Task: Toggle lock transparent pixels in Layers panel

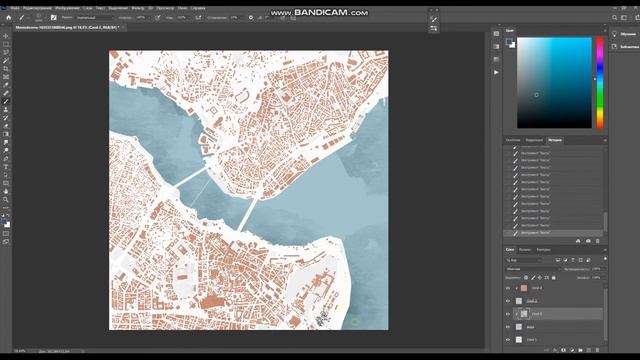Action: [526, 278]
